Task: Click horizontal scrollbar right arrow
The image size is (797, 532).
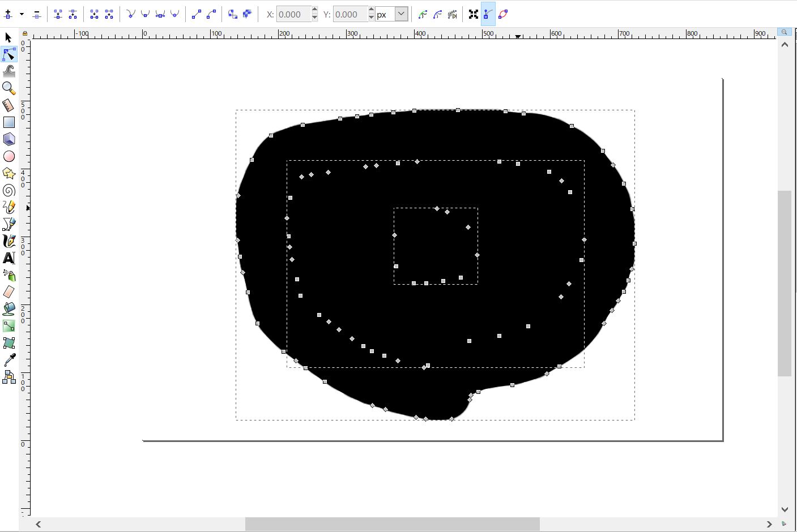Action: pos(769,524)
